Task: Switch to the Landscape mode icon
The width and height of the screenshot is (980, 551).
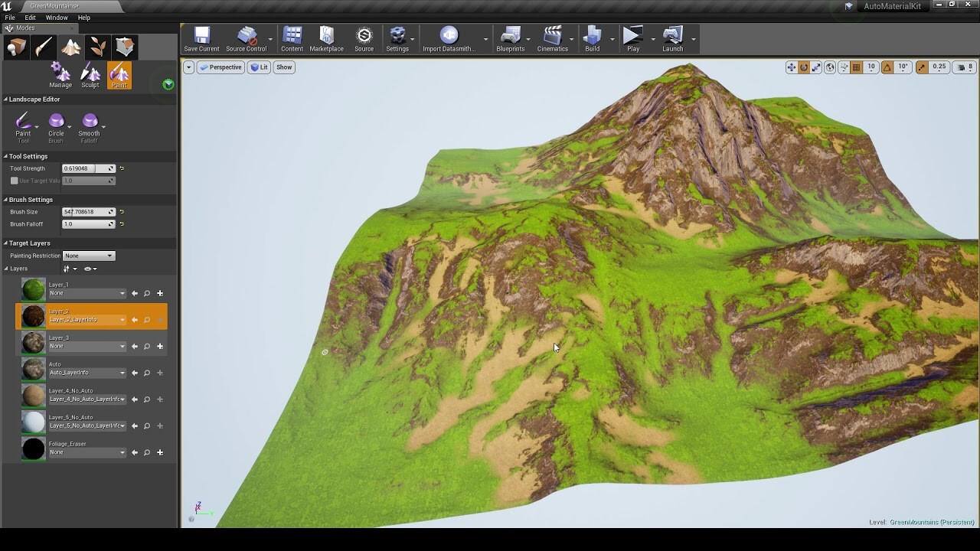Action: tap(69, 46)
